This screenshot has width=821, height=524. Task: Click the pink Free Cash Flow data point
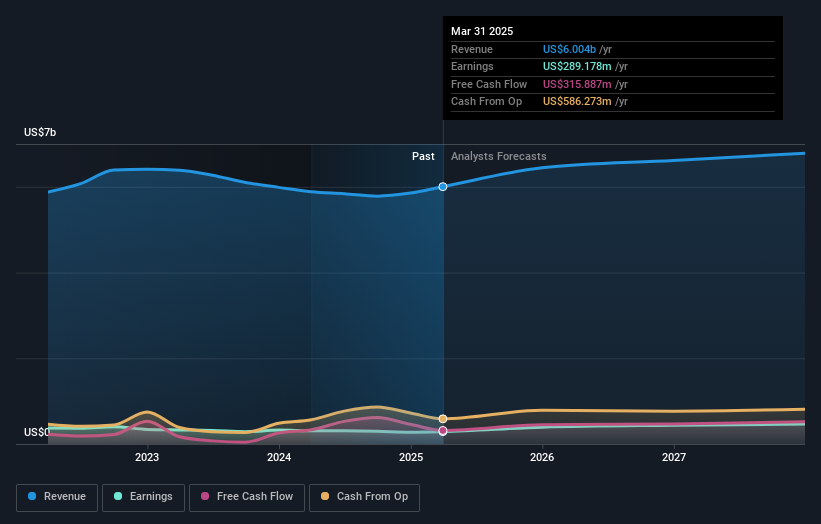pos(443,431)
